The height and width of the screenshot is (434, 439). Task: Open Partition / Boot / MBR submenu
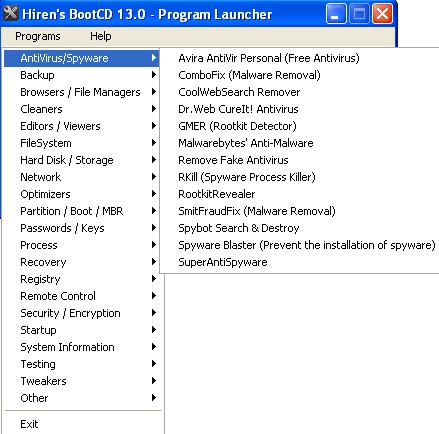tap(81, 211)
